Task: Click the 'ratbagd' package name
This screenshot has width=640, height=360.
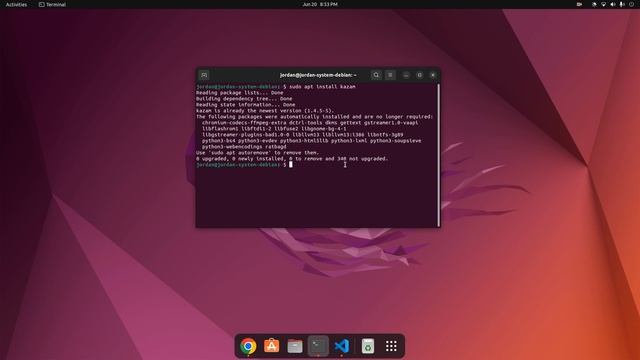Action: tap(276, 147)
